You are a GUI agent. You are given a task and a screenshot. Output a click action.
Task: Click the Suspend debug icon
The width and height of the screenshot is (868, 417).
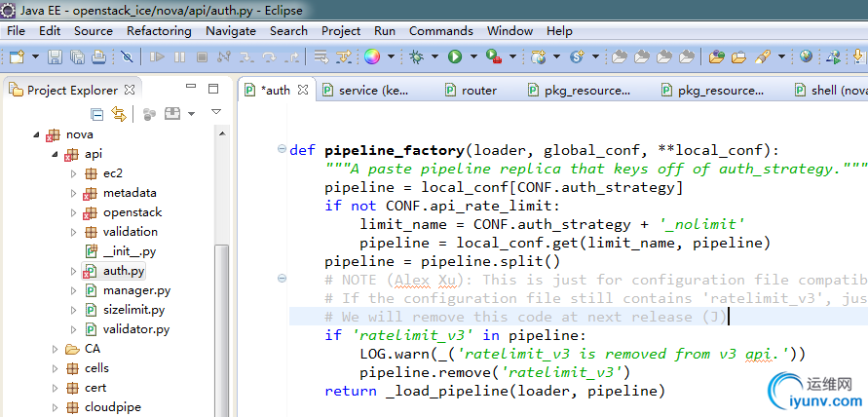[179, 57]
